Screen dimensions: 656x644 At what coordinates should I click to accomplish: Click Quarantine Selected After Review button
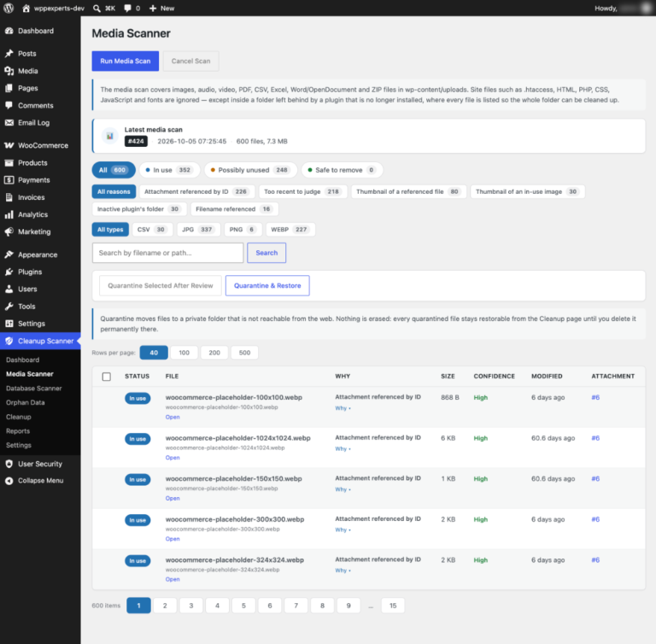click(x=161, y=285)
